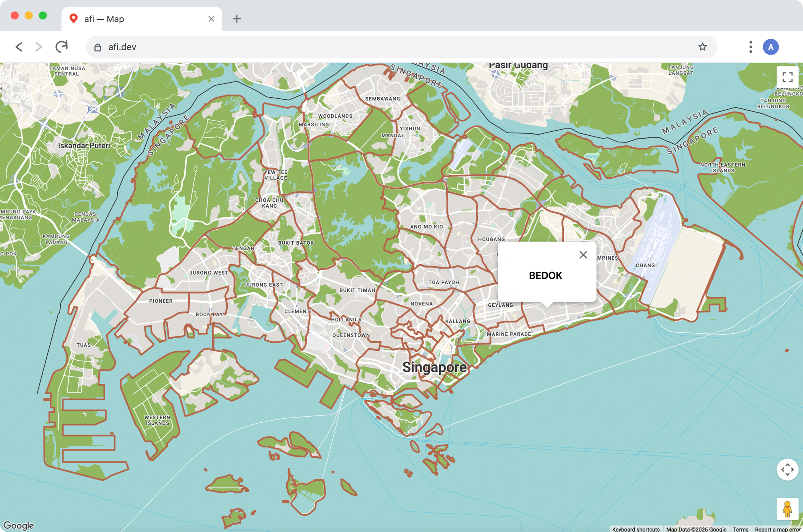Close the afi — Map tab
The width and height of the screenshot is (803, 532).
point(212,19)
